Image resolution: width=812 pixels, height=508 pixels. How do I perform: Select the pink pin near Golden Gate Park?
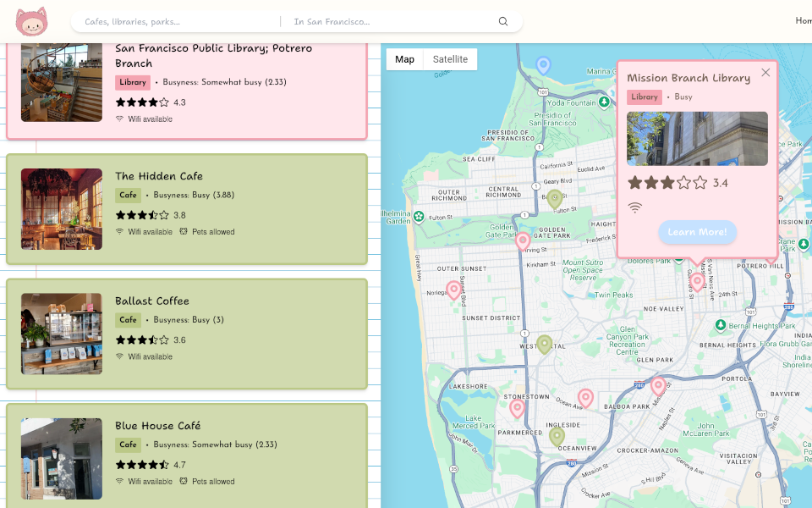pos(522,240)
